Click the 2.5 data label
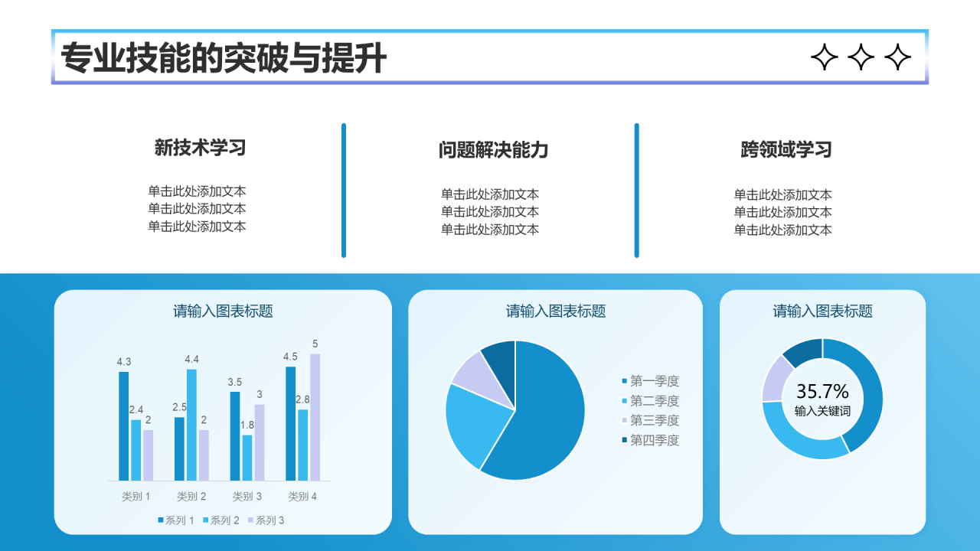Screen dimensions: 980x551 180,407
